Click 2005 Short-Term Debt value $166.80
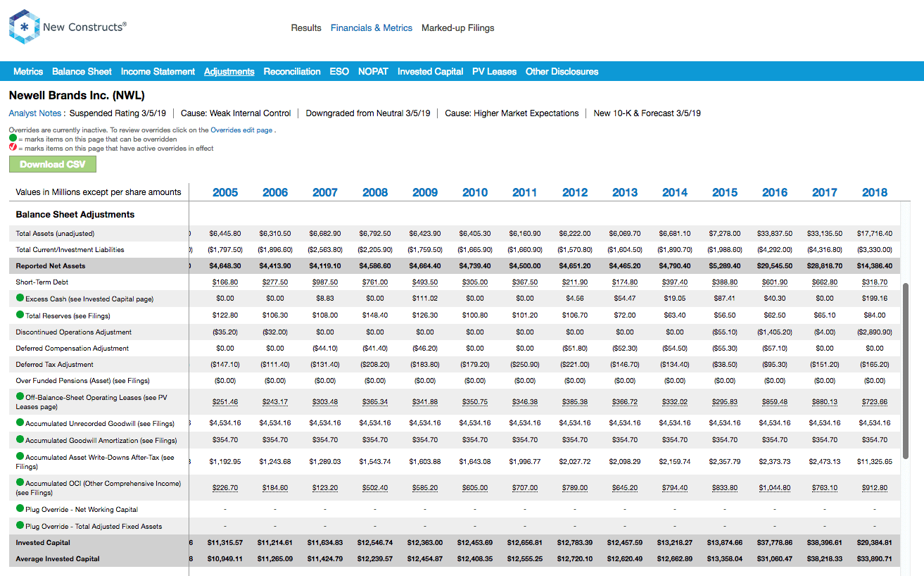Screen dimensions: 924x576 225,282
